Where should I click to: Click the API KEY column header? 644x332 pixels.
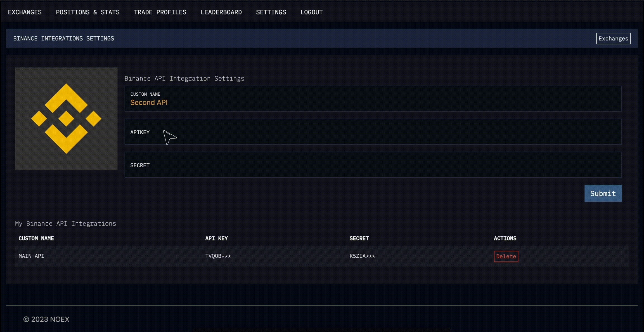(x=216, y=238)
